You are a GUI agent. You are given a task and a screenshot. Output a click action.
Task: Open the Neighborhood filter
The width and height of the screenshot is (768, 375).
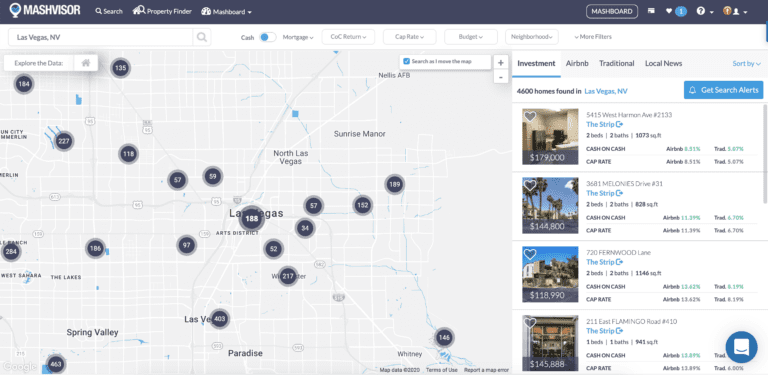coord(532,37)
